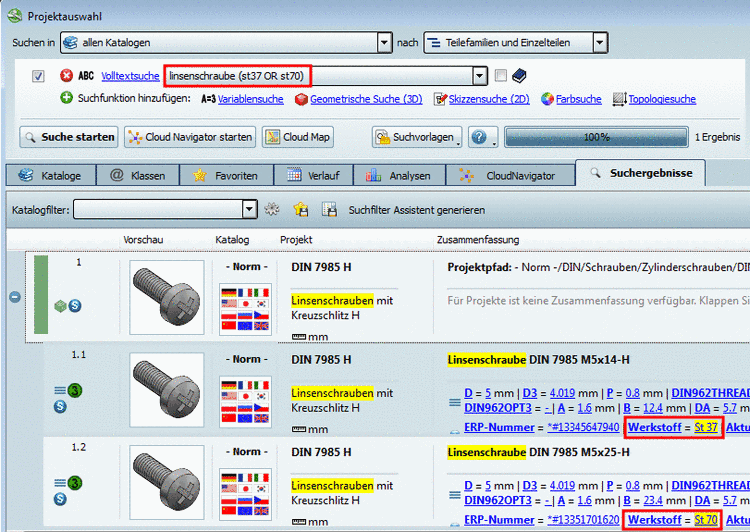Click ERP-Nummer link *#13345647940

tap(583, 427)
